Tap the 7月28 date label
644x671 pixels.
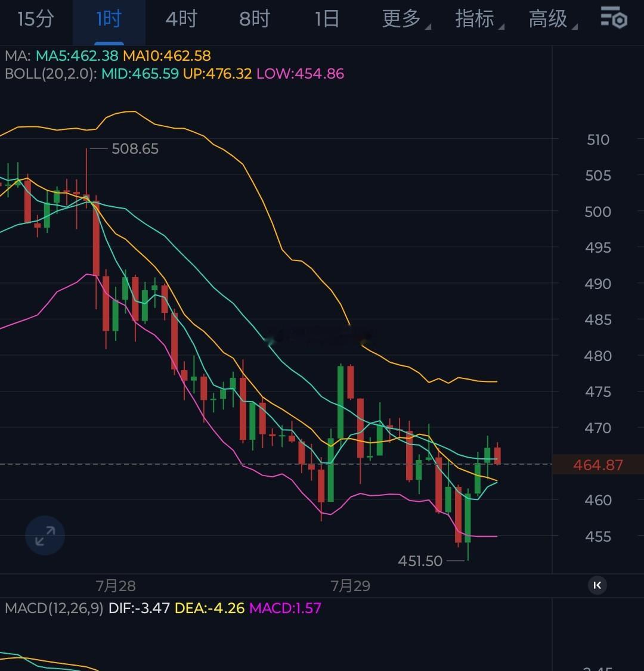(x=116, y=586)
